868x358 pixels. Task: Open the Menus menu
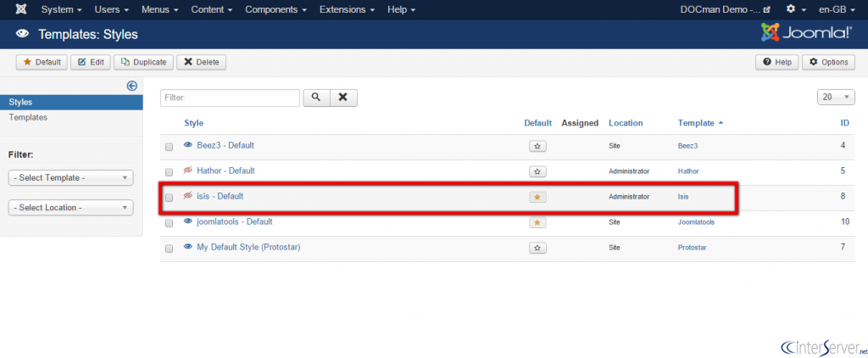pyautogui.click(x=160, y=9)
